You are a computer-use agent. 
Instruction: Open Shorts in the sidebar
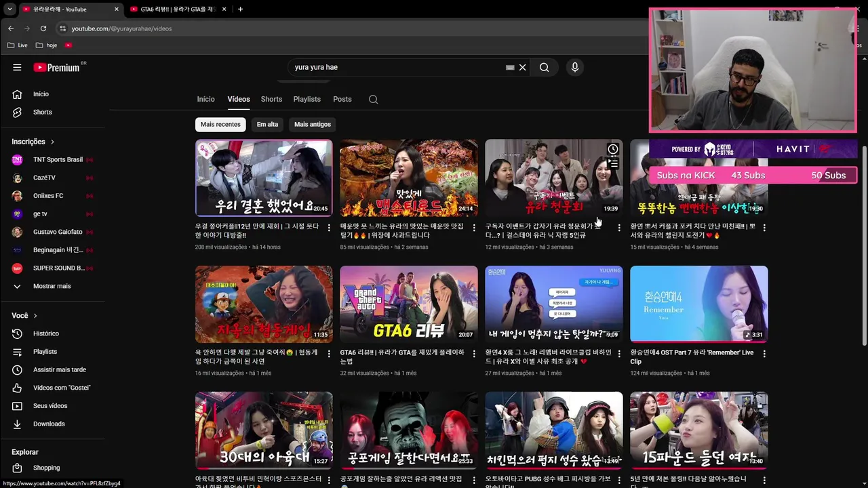point(42,112)
